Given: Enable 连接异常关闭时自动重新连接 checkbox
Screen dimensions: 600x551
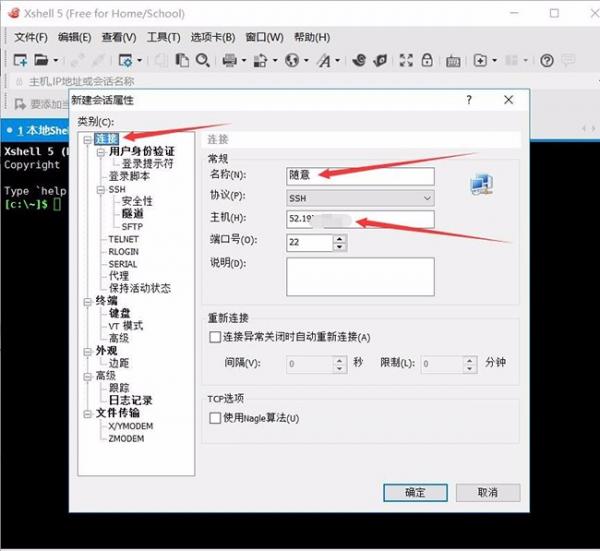Looking at the screenshot, I should (x=215, y=337).
